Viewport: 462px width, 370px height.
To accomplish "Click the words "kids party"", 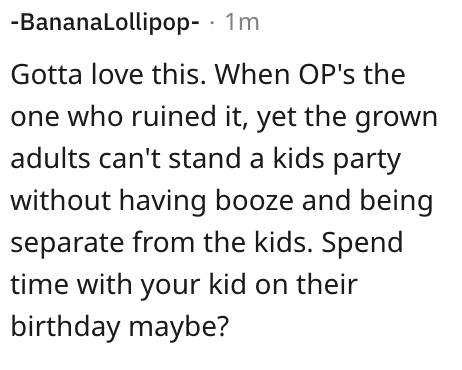I will coord(337,161).
